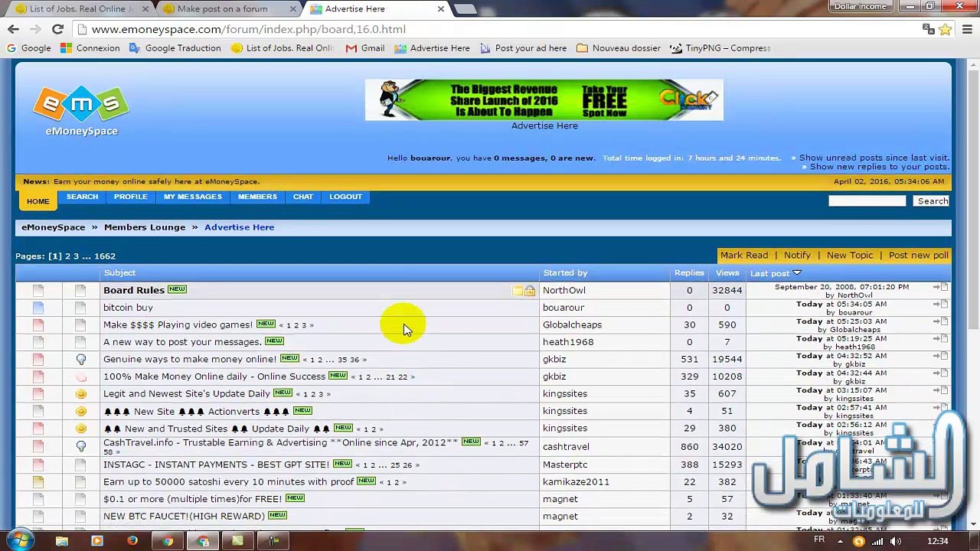Click the eMoneySpace logo
The width and height of the screenshot is (980, 551).
81,112
